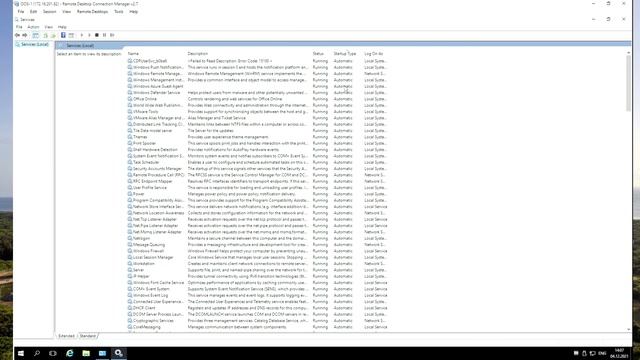Switch to the Extended tab

[x=67, y=336]
